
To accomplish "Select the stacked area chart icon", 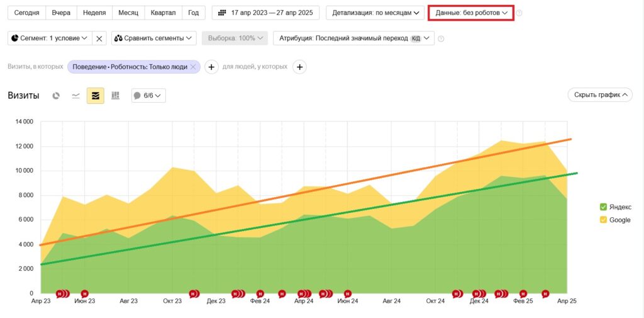I will point(96,96).
